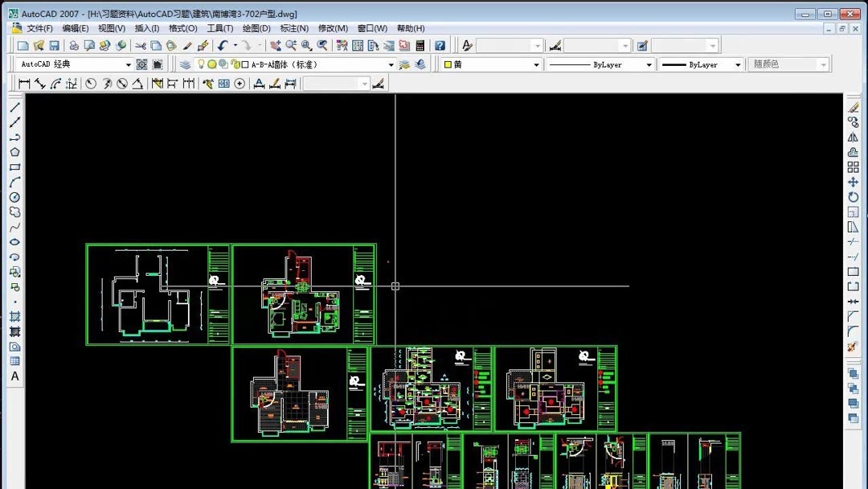
Task: Open the Layer Properties Manager icon
Action: point(185,65)
